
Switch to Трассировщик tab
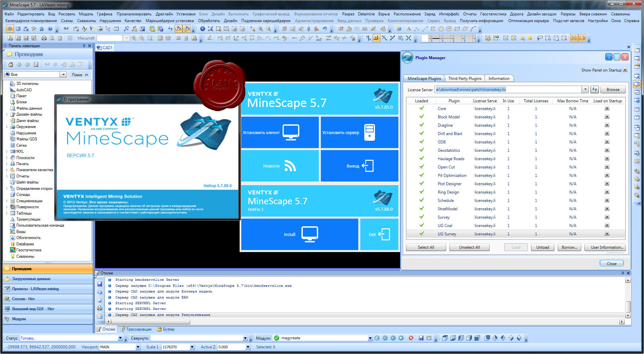pos(136,329)
